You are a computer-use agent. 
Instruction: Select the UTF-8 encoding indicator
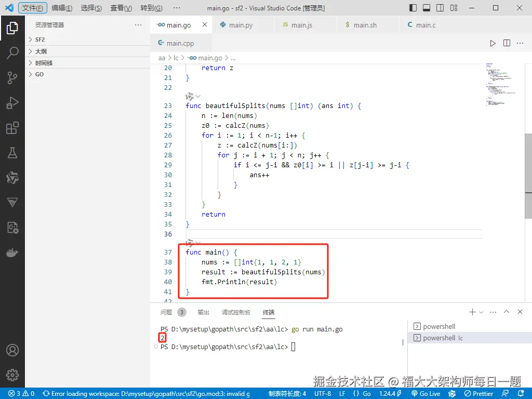pyautogui.click(x=323, y=394)
